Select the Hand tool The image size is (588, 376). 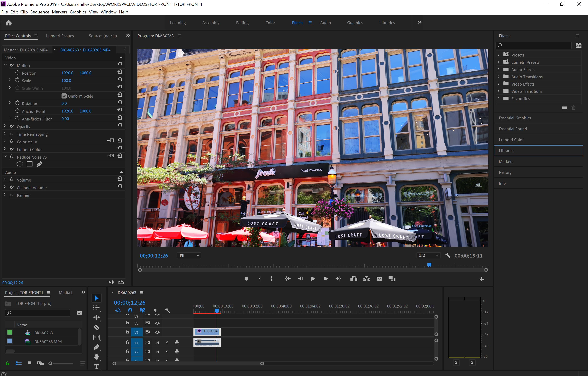(x=96, y=356)
